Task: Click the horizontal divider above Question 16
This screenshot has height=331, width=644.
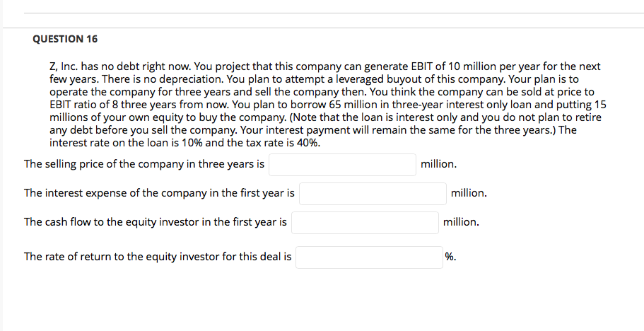Action: tap(333, 28)
